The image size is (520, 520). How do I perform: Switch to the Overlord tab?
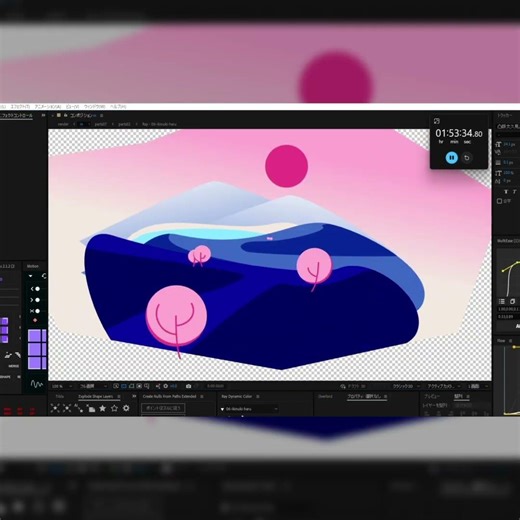point(325,396)
